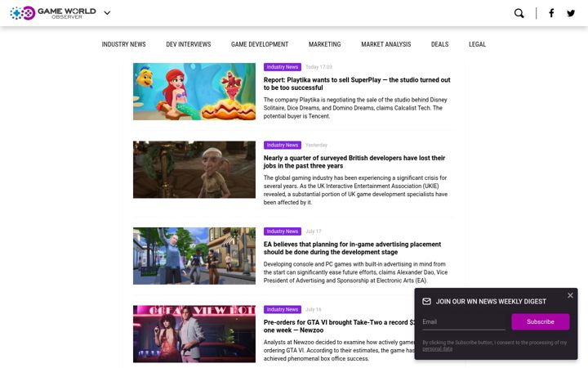
Task: Visit the Twitter profile icon
Action: point(571,13)
